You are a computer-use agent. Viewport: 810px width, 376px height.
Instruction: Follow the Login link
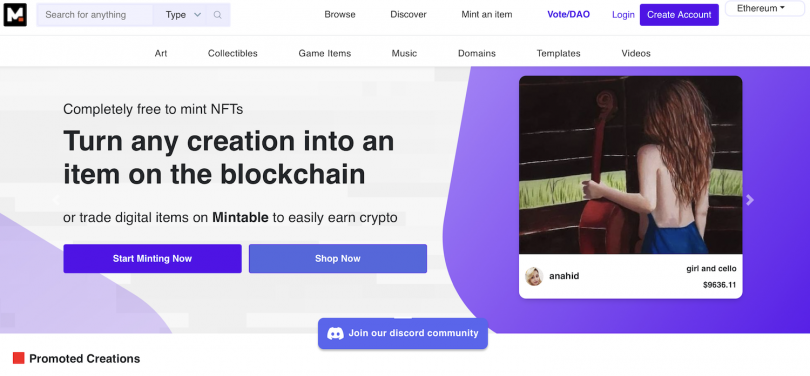coord(623,15)
